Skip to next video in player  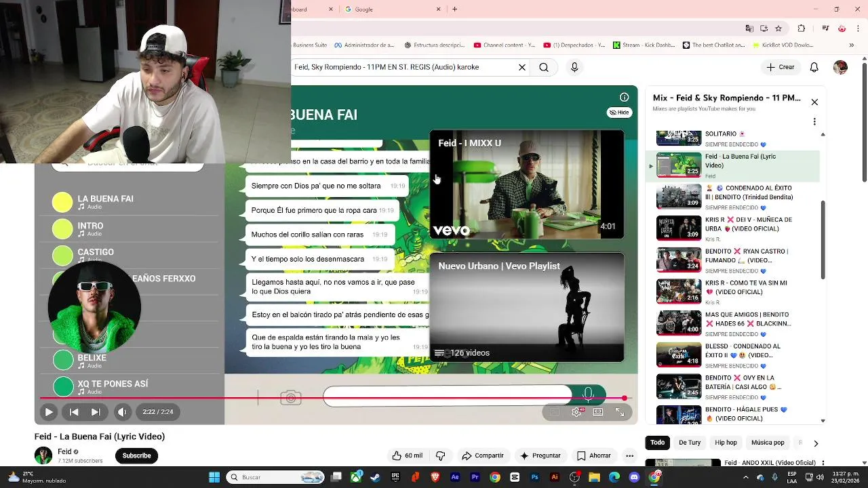click(x=96, y=411)
